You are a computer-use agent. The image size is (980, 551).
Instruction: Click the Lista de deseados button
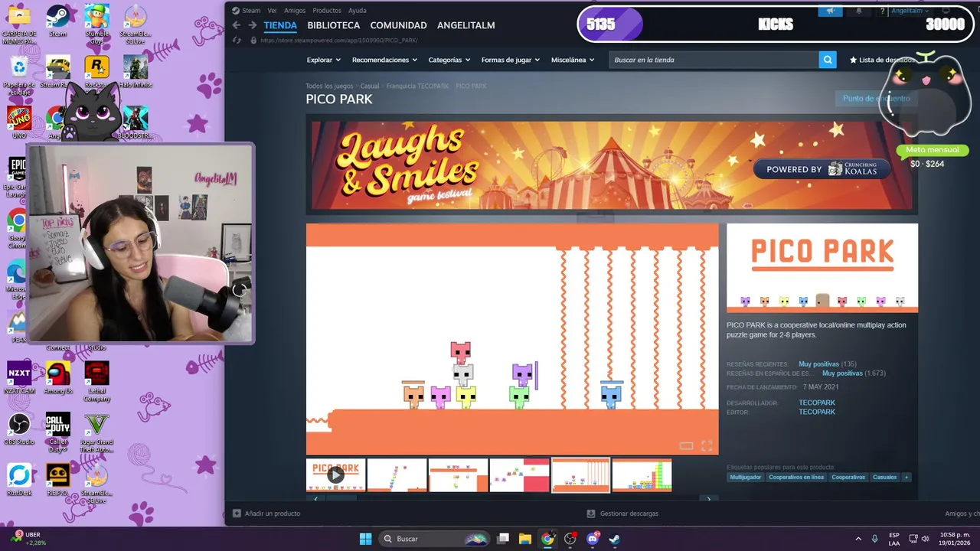883,60
